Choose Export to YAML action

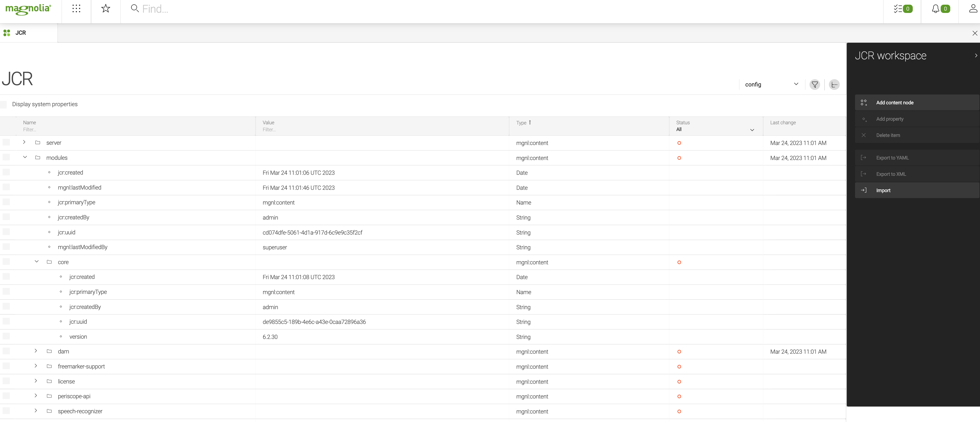917,158
